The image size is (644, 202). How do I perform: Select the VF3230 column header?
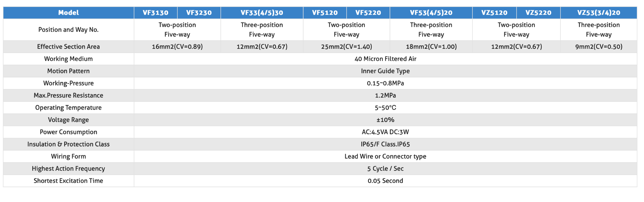pyautogui.click(x=199, y=13)
